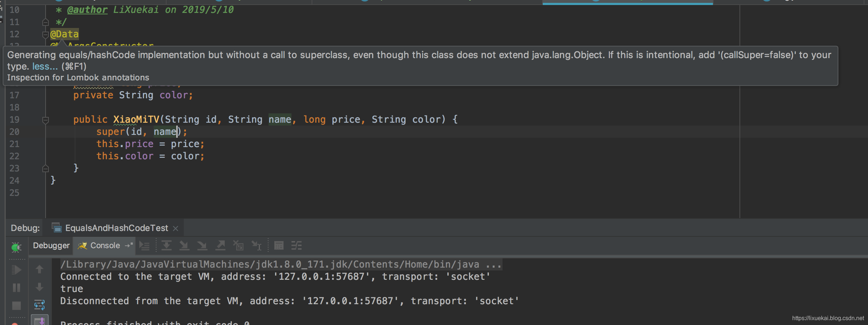This screenshot has width=868, height=325.
Task: Click the 'super' keyword on line 20
Action: [110, 132]
